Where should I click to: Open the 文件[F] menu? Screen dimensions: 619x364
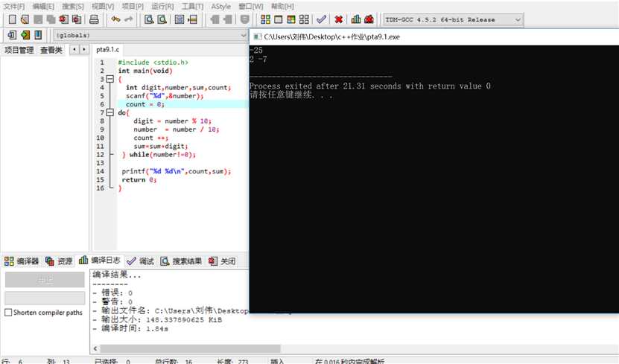[14, 6]
